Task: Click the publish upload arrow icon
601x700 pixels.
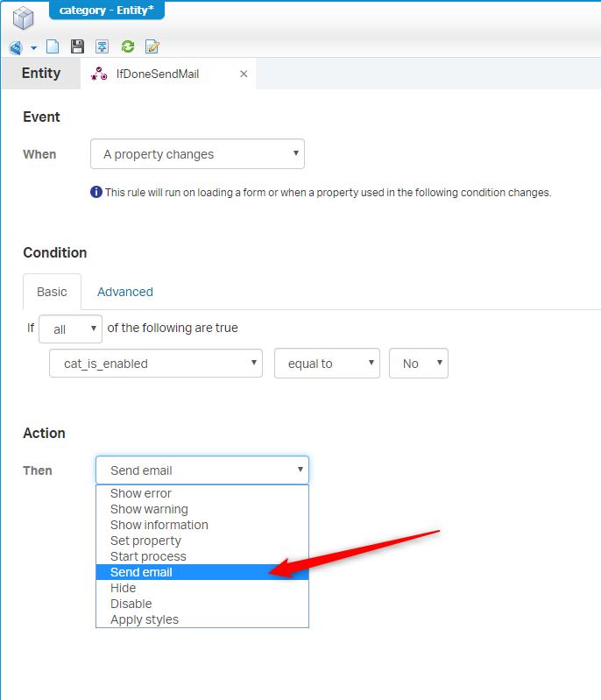Action: [x=102, y=47]
